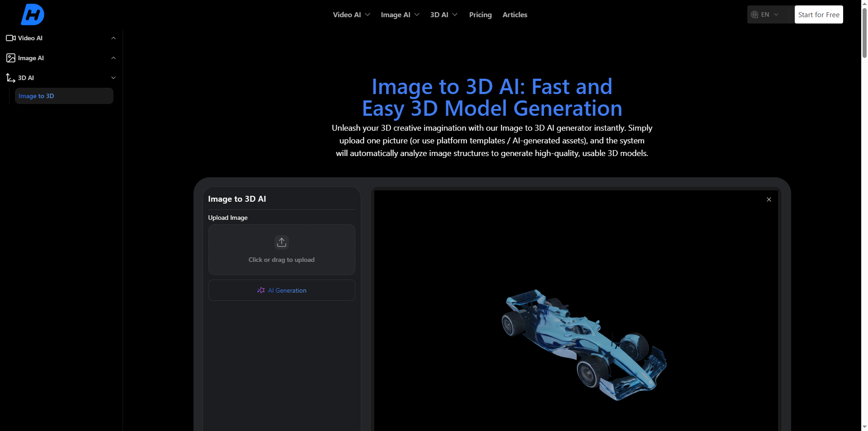This screenshot has height=431, width=868.
Task: Open the Image AI dropdown in top navigation
Action: click(x=400, y=14)
